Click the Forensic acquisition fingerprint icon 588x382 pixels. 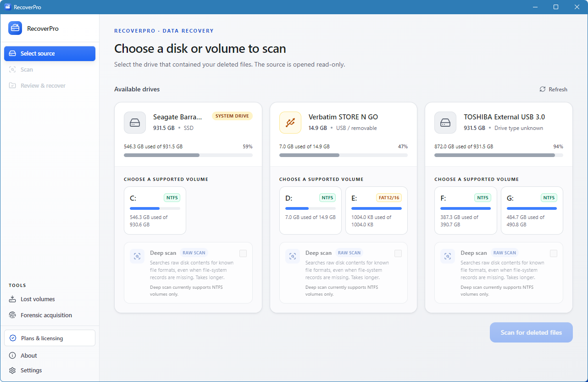[x=12, y=315]
